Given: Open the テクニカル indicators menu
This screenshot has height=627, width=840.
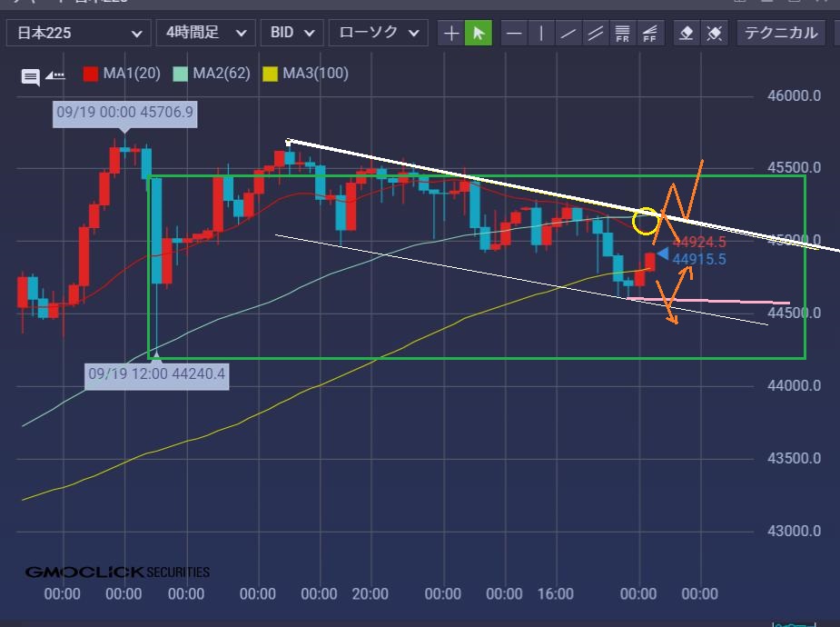Looking at the screenshot, I should [x=781, y=34].
